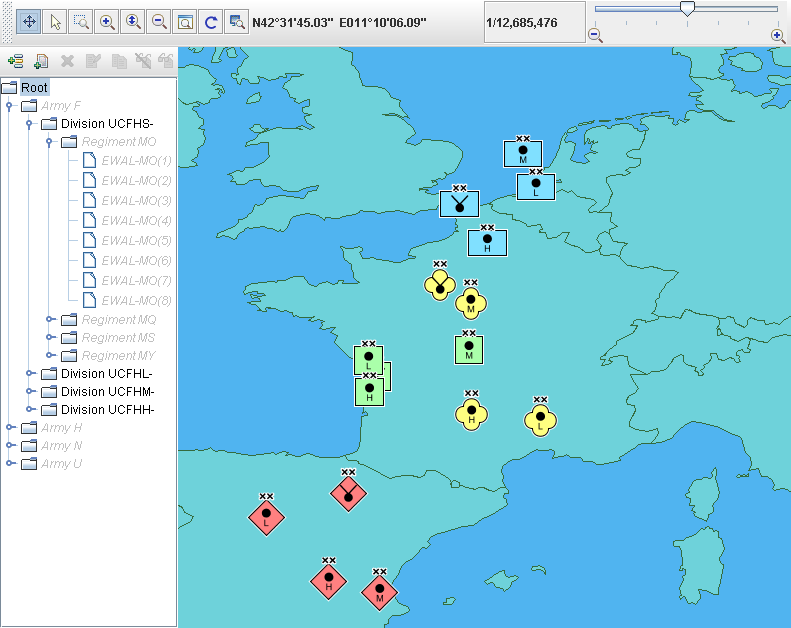Viewport: 791px width, 628px height.
Task: Select EWAL-MO(3) in the tree
Action: (x=136, y=200)
